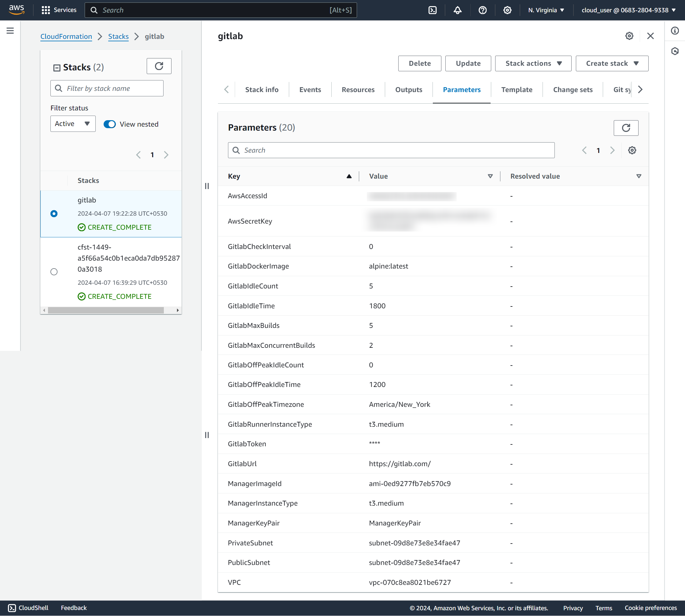The height and width of the screenshot is (616, 685).
Task: Select the cfst-1449 stack radio button
Action: coord(54,272)
